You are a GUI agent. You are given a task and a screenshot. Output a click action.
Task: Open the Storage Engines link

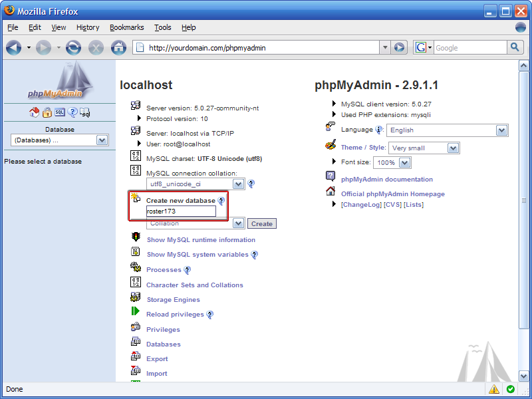click(x=174, y=300)
